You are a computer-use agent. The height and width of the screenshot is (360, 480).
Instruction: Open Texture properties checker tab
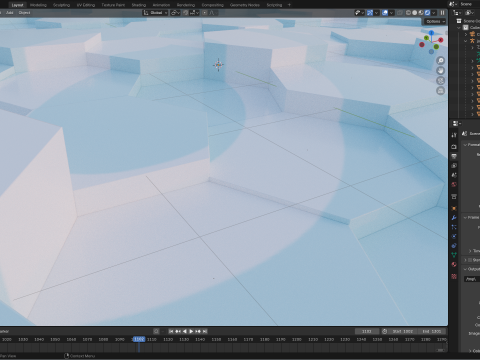click(x=454, y=276)
